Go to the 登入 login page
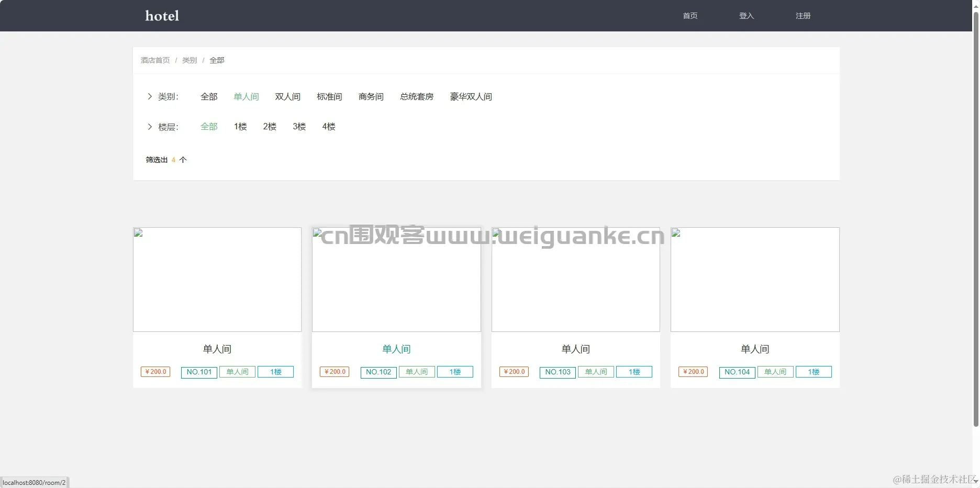This screenshot has height=488, width=980. pyautogui.click(x=747, y=16)
